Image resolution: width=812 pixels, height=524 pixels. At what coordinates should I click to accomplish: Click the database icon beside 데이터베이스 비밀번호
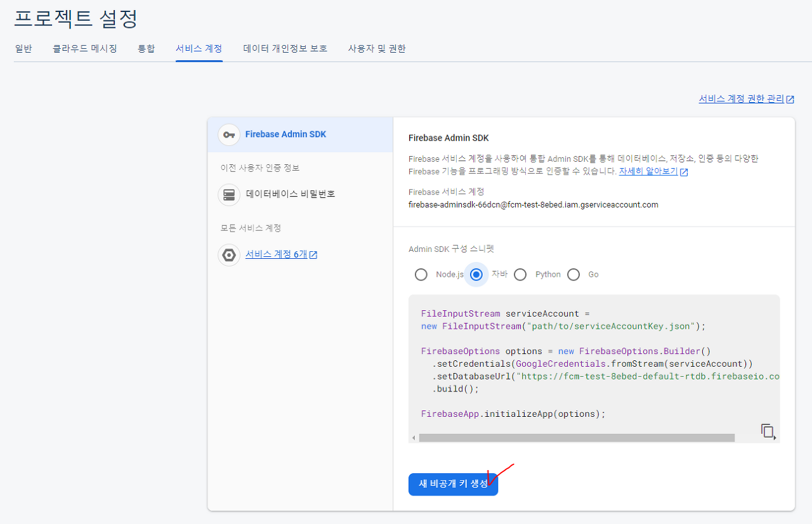point(229,195)
